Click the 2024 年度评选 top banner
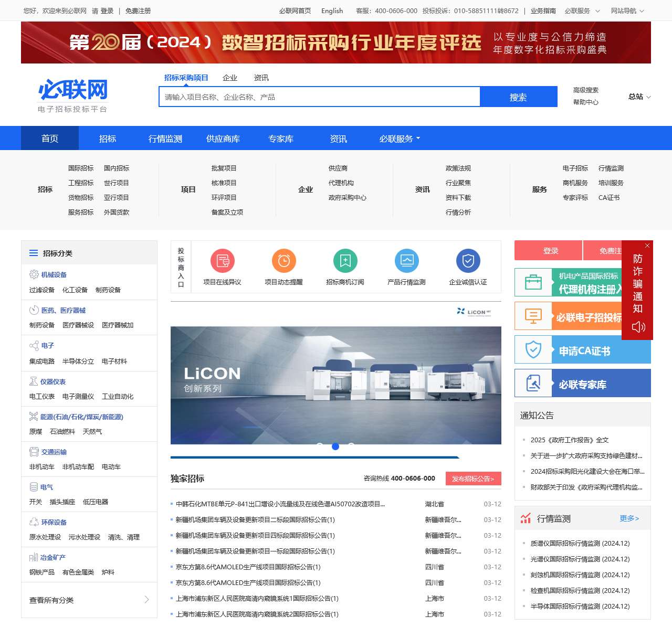 [336, 42]
